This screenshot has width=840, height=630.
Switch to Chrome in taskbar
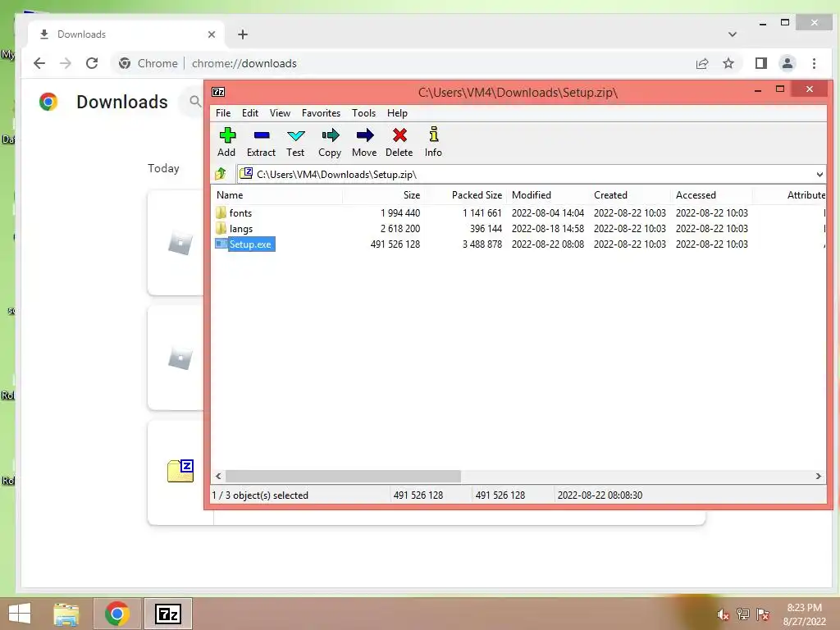[117, 614]
